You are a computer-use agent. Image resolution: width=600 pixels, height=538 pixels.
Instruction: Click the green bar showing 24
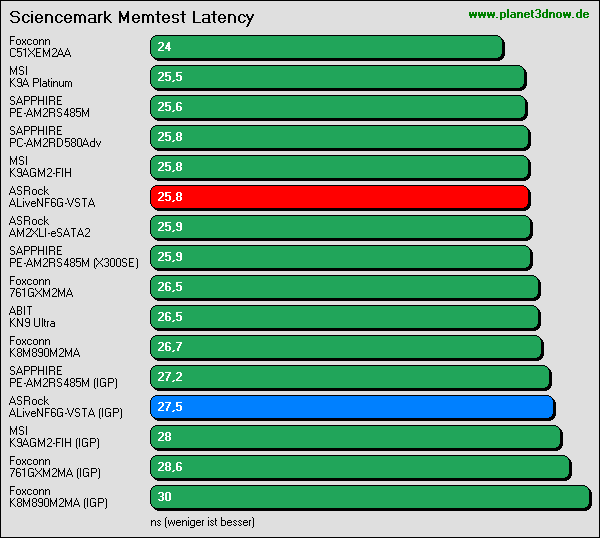327,47
